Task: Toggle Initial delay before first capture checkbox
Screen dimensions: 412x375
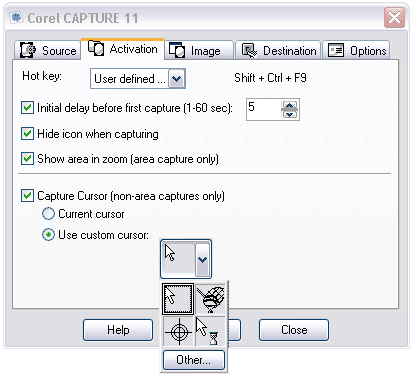Action: [x=27, y=108]
